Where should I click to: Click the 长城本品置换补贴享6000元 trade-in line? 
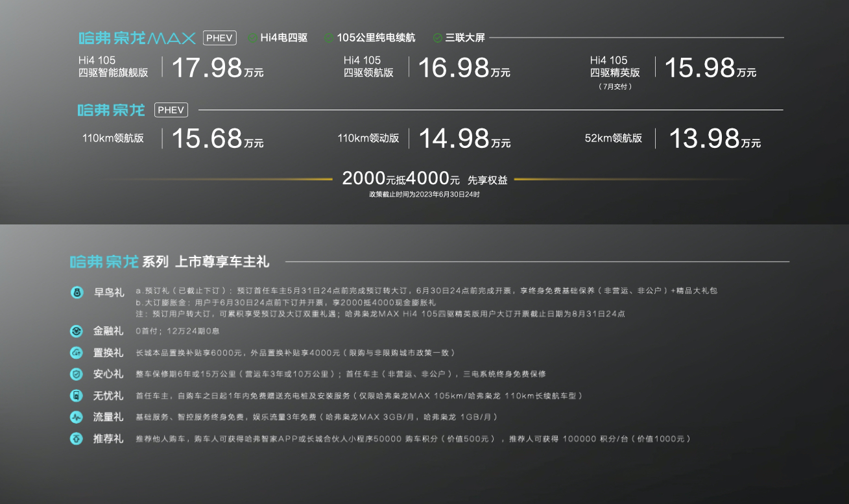(295, 353)
